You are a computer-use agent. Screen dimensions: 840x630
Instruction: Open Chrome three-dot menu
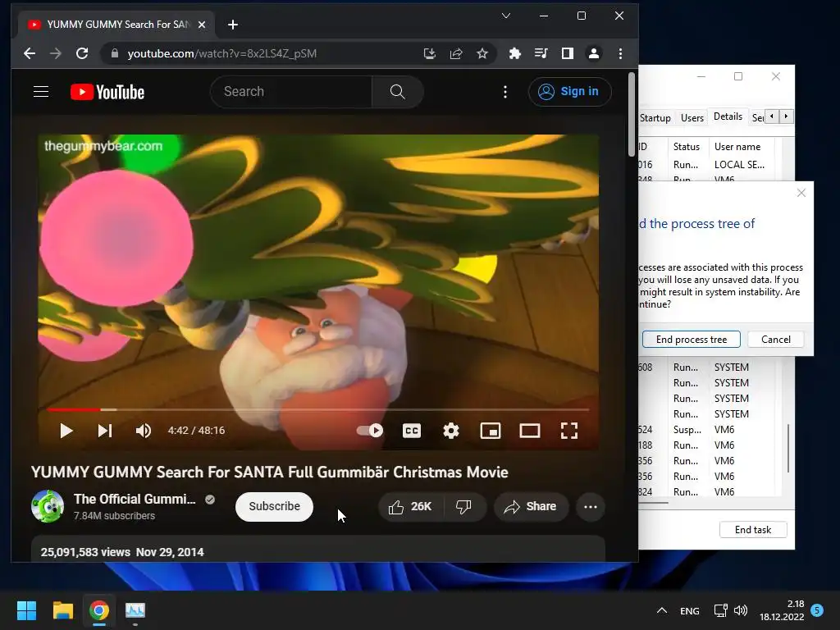pos(620,53)
